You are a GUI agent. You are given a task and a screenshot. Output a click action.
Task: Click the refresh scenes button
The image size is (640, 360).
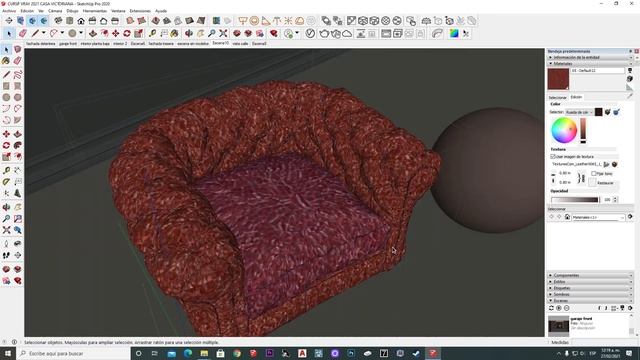551,308
